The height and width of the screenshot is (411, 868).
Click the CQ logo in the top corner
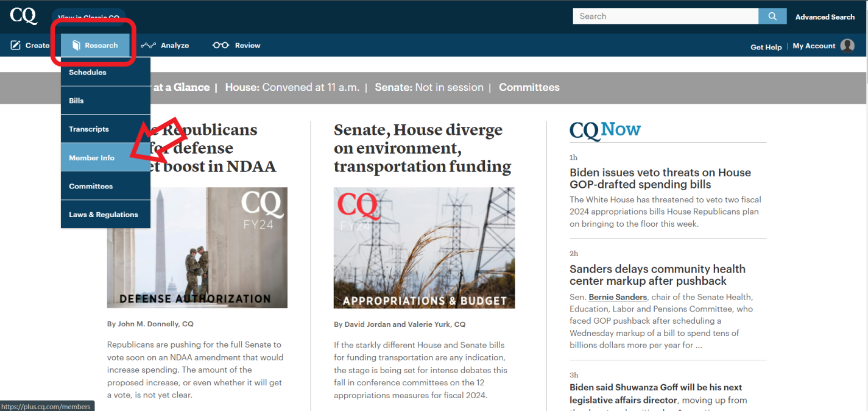23,16
